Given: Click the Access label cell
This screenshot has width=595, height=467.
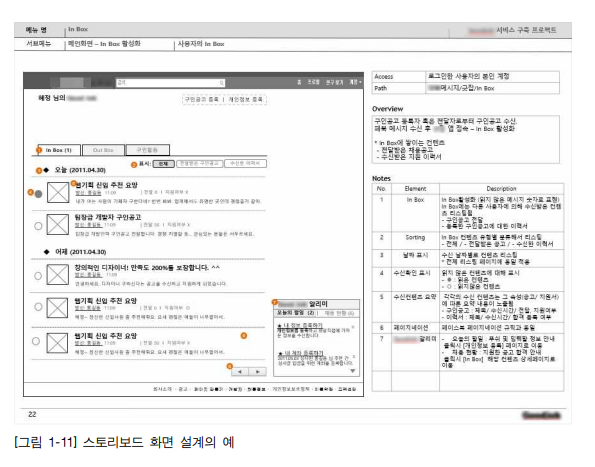Looking at the screenshot, I should (398, 77).
